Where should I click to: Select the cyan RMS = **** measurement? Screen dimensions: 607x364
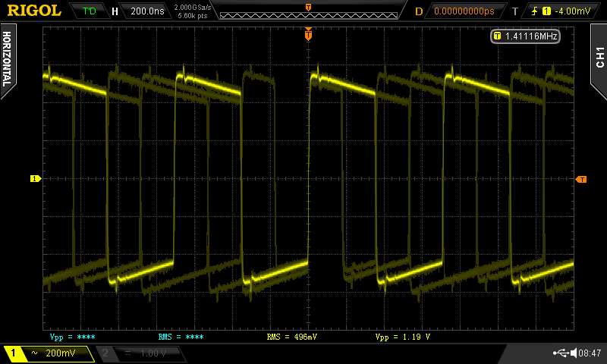(x=181, y=337)
